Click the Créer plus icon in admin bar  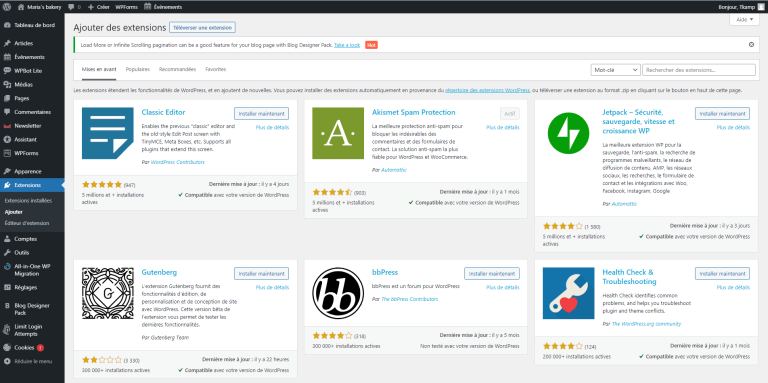90,7
